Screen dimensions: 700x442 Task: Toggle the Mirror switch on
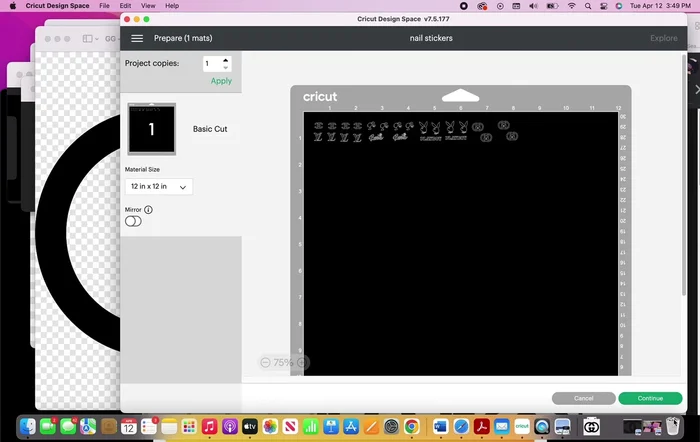(x=133, y=221)
